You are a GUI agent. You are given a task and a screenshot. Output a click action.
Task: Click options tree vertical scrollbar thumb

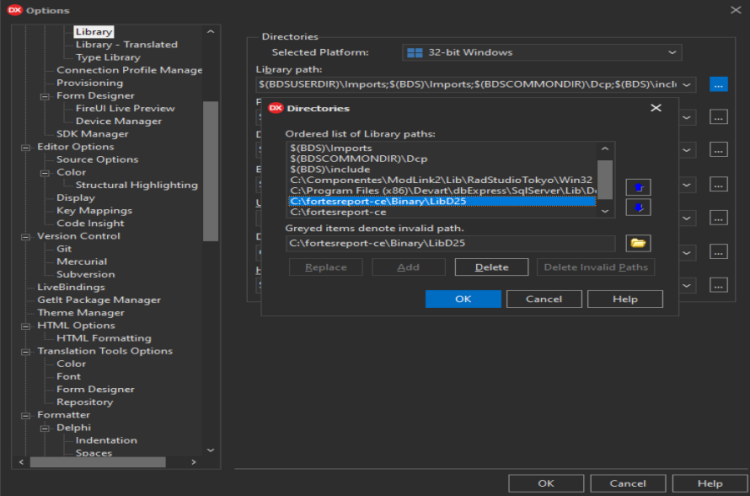pyautogui.click(x=210, y=171)
